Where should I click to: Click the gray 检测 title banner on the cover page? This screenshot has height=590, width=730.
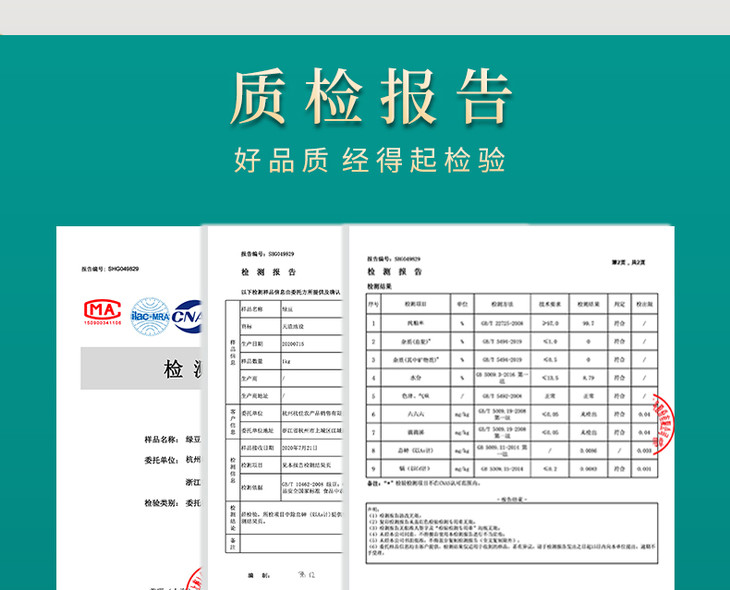(140, 369)
